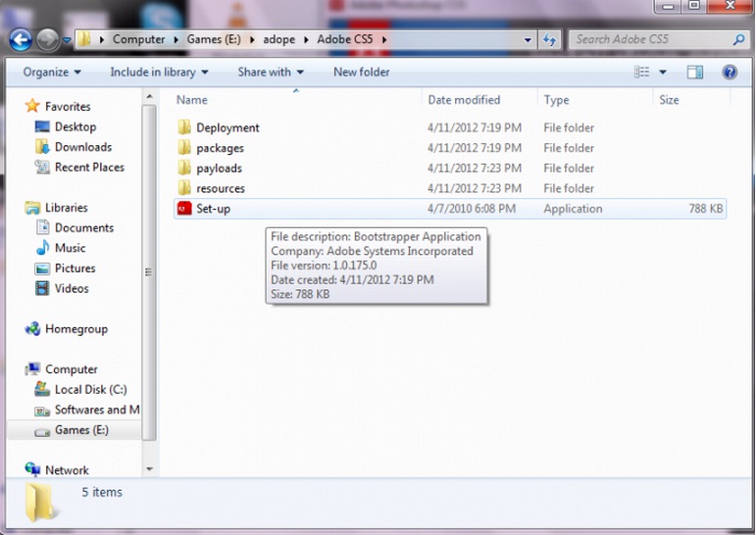Viewport: 756px width, 535px height.
Task: Click the New folder button
Action: 361,73
